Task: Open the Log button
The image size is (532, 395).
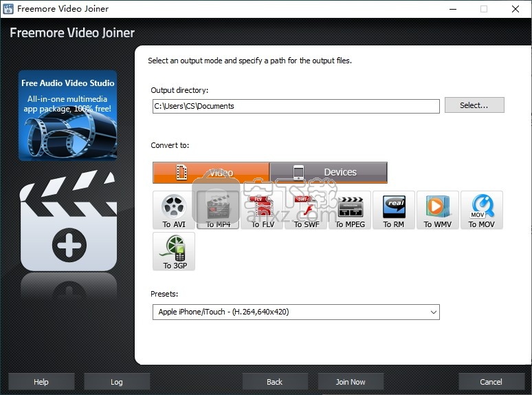Action: (117, 382)
